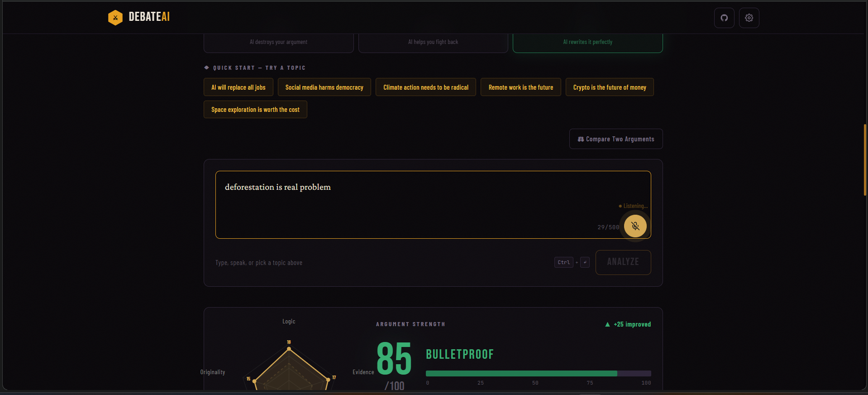Choose 'Remote work is the future' topic

(x=521, y=87)
